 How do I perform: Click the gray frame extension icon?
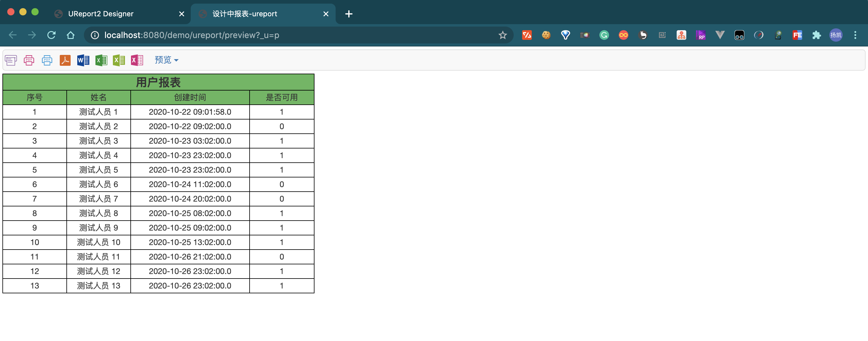tap(662, 35)
